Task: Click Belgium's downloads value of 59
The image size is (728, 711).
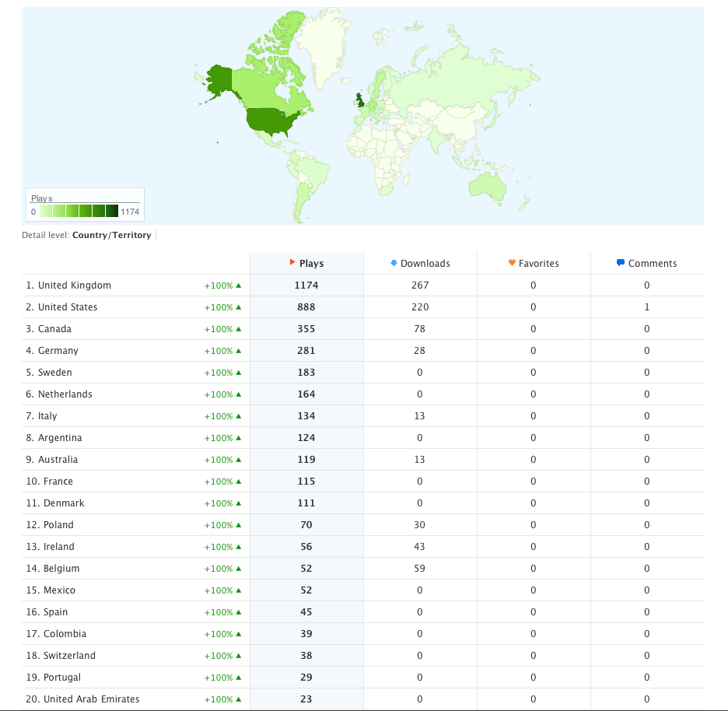Action: pyautogui.click(x=419, y=569)
